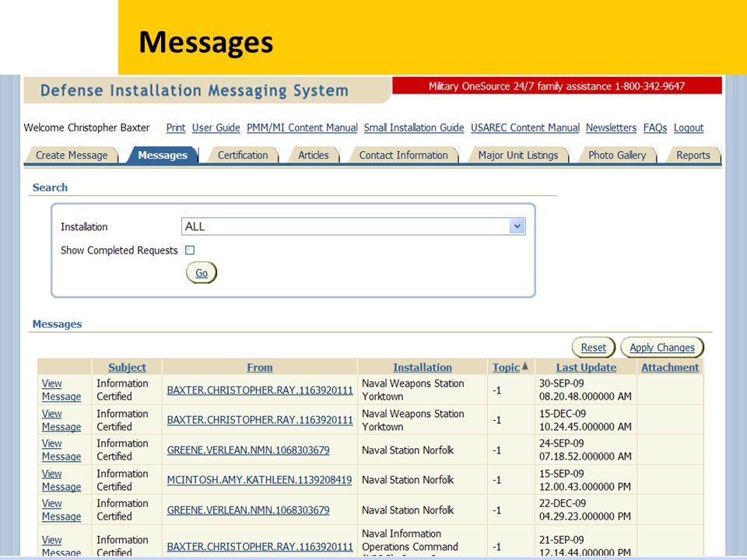Select the Messages tab
747x560 pixels.
(163, 156)
